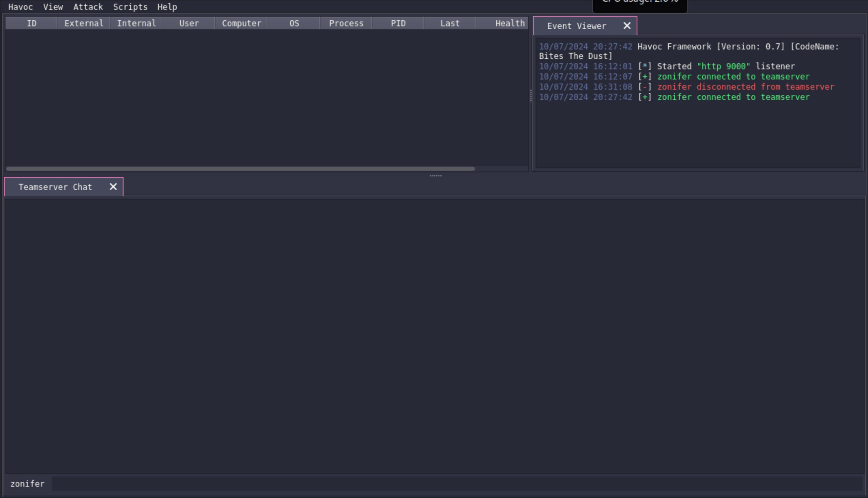868x498 pixels.
Task: Select the Event Viewer tab
Action: [x=577, y=26]
